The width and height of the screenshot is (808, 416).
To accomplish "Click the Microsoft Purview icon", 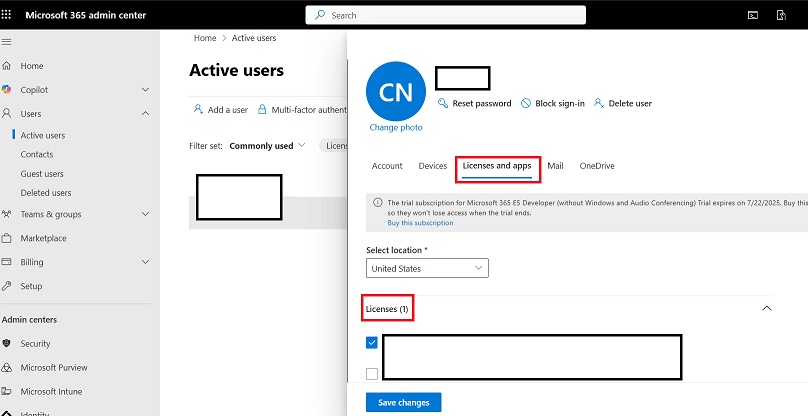I will click(x=7, y=368).
